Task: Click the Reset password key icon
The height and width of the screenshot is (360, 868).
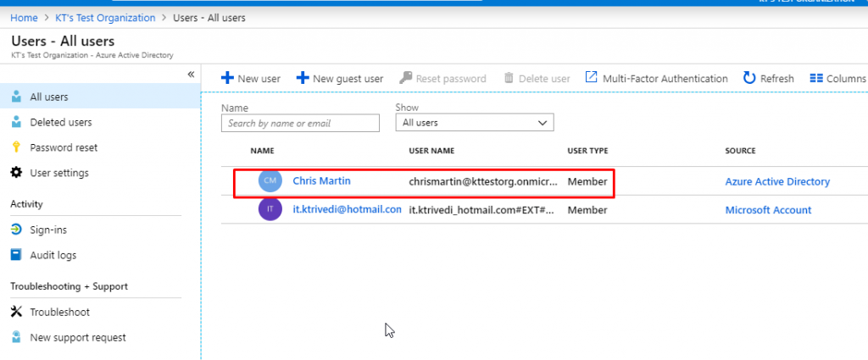Action: pyautogui.click(x=406, y=78)
